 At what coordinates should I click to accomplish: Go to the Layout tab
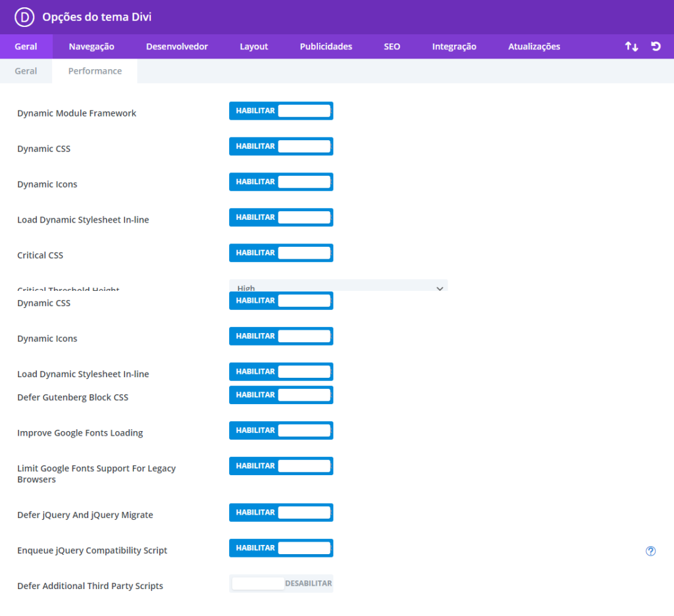pos(253,47)
